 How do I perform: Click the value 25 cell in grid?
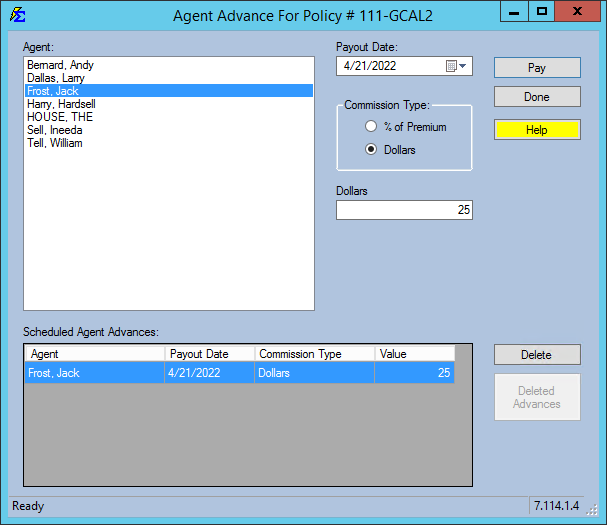[415, 373]
